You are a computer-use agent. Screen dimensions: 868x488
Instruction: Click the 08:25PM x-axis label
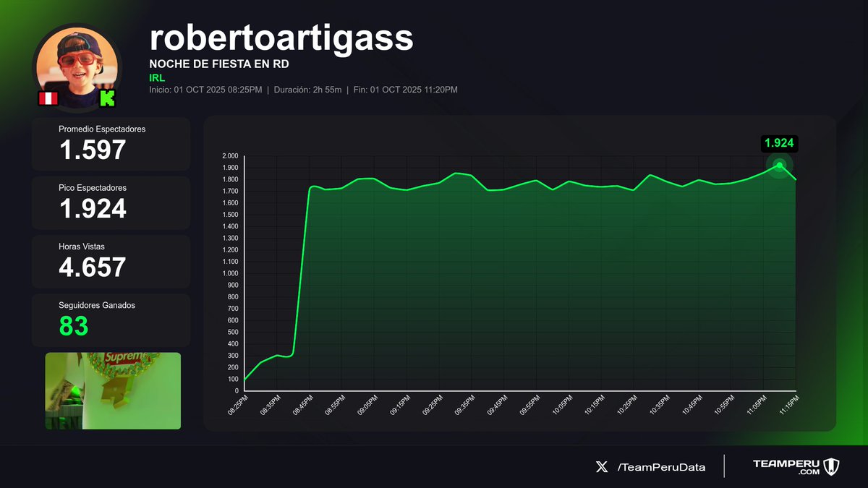point(237,404)
